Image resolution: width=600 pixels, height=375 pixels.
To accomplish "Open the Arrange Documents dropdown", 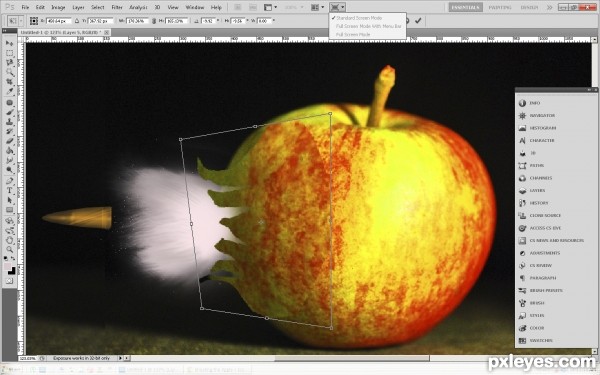I will [318, 7].
